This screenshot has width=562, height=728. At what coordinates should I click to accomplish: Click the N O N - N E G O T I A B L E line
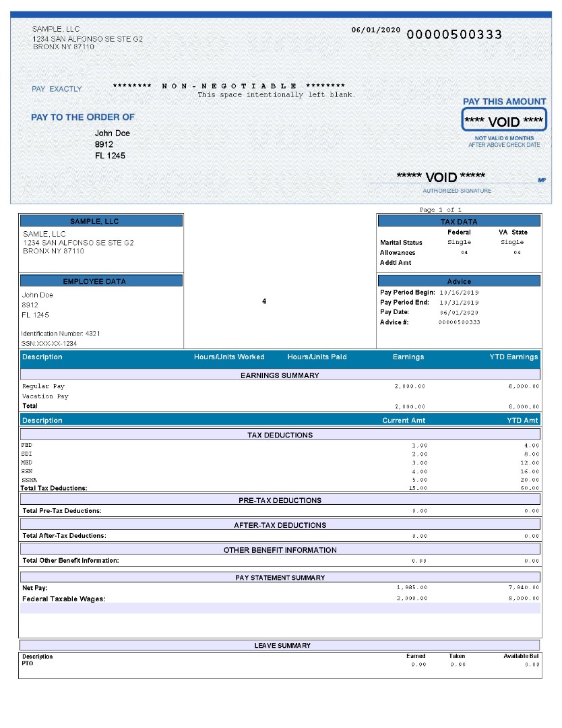[229, 86]
